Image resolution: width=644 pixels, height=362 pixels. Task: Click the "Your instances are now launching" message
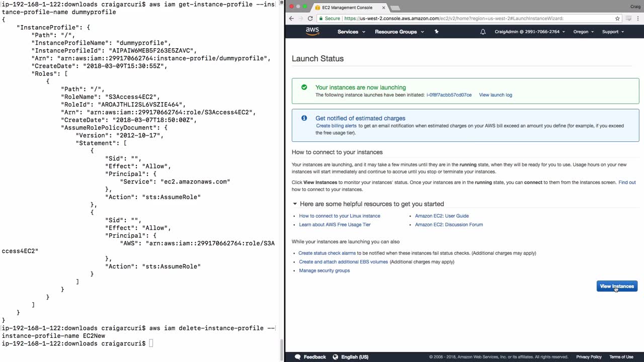[360, 87]
